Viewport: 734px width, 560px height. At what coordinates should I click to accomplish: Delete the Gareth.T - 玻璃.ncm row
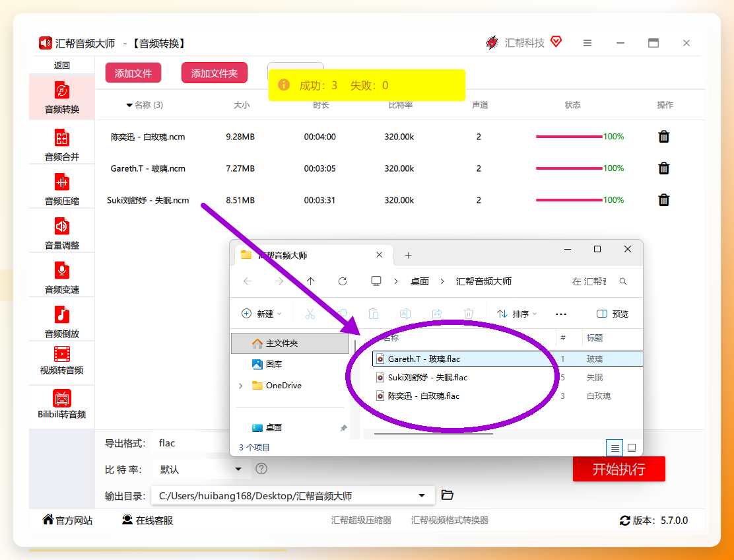click(664, 168)
